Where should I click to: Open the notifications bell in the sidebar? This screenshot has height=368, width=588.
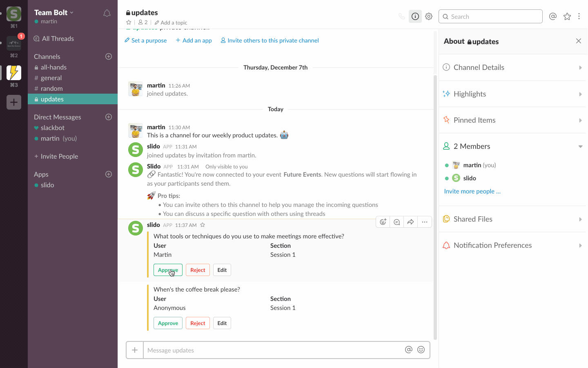point(107,13)
